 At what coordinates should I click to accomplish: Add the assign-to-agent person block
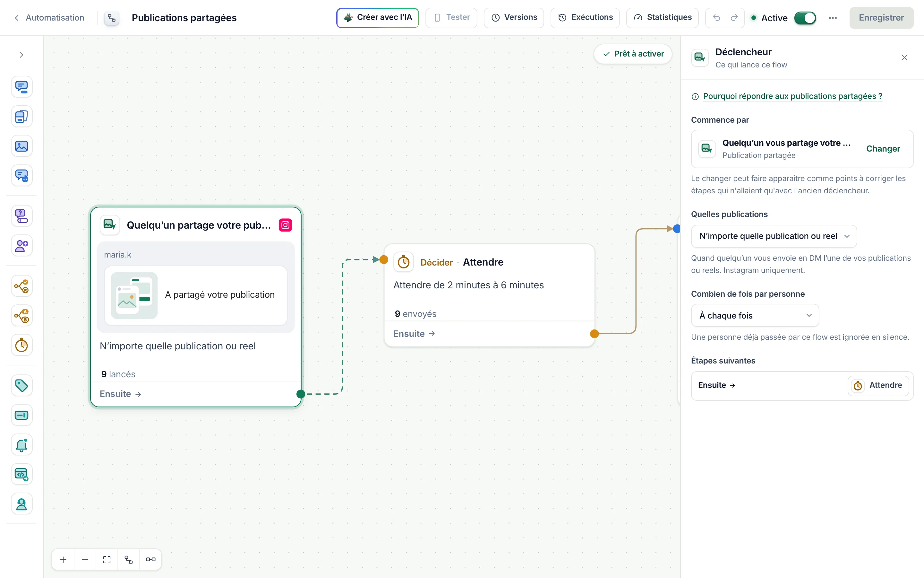pos(21,504)
